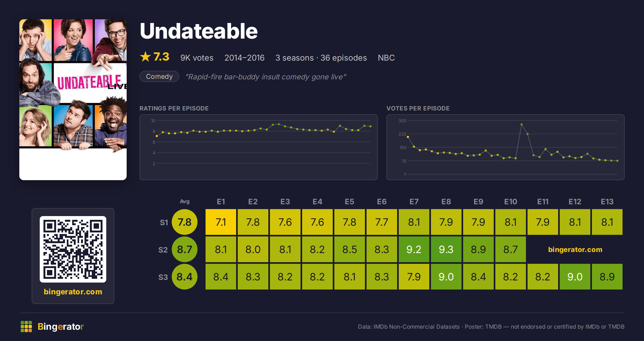The height and width of the screenshot is (341, 644).
Task: Open the Undateable poster thumbnail
Action: pos(73,99)
